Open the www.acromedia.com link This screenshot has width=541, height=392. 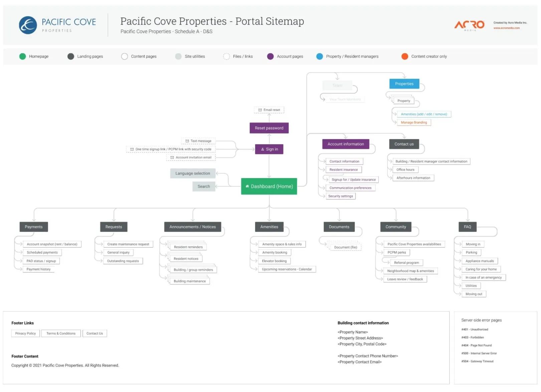coord(506,28)
